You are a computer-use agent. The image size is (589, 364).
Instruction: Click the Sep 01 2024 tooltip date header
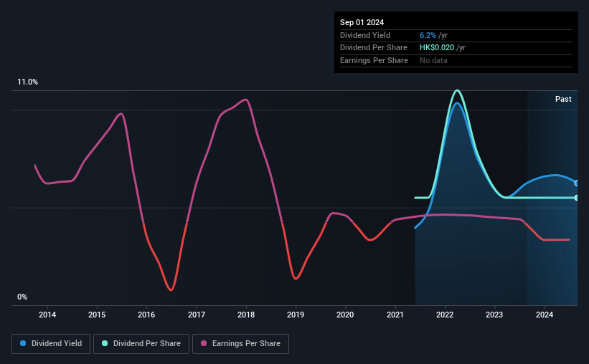362,22
